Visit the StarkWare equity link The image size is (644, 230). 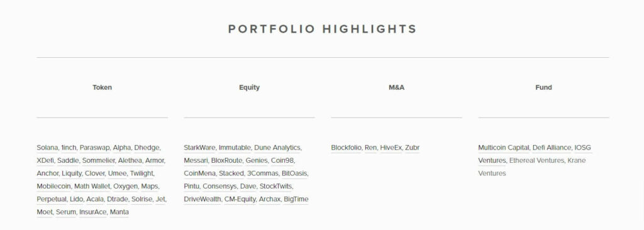[199, 148]
